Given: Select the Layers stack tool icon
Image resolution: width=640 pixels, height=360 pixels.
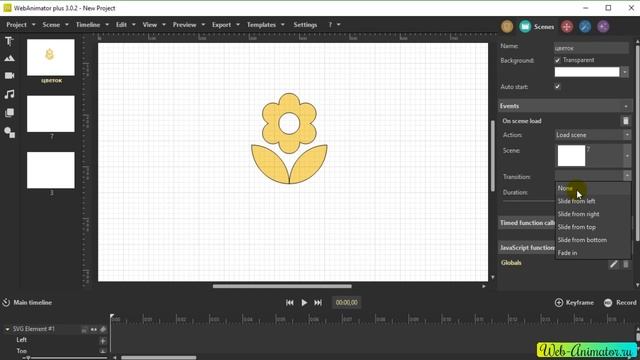Looking at the screenshot, I should pos(9,113).
